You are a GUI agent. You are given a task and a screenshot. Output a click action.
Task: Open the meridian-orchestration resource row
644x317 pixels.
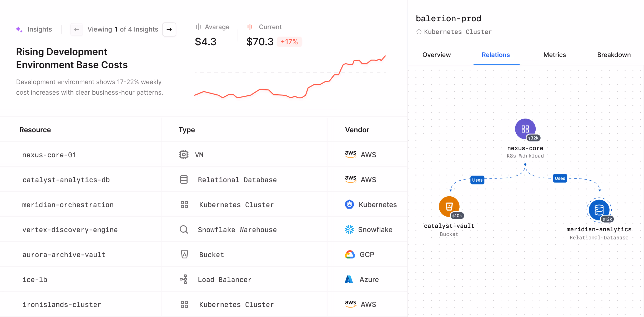point(204,204)
